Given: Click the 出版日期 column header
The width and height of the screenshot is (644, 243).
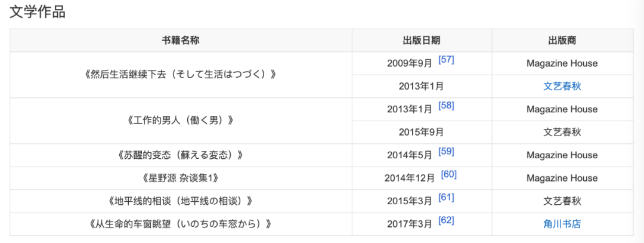Looking at the screenshot, I should 422,40.
